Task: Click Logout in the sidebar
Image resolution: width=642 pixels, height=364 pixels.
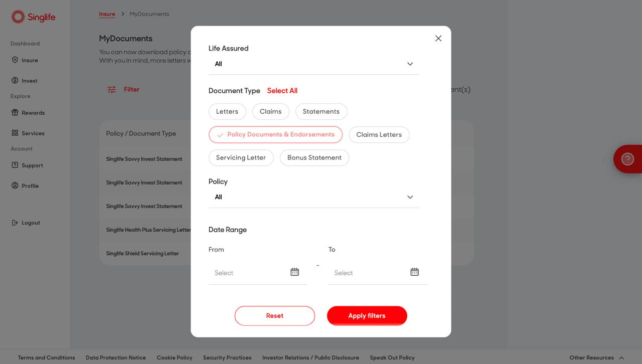Action: click(x=31, y=223)
